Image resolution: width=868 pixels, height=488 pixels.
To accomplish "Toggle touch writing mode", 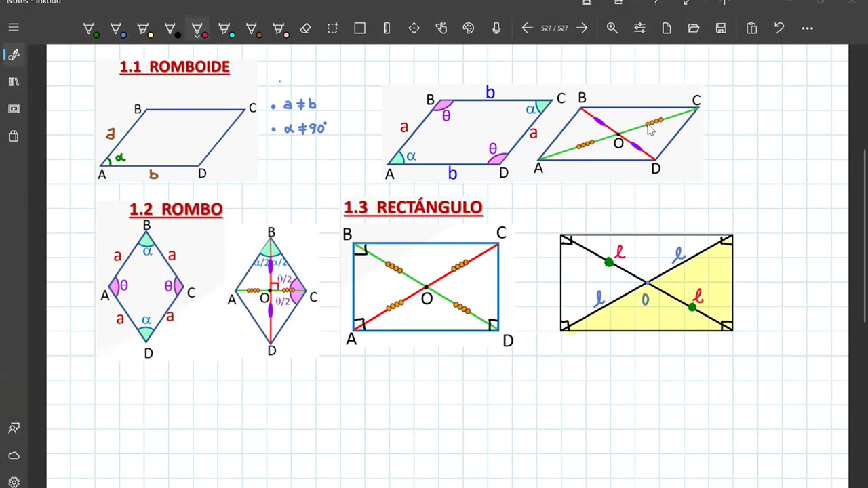I will 441,28.
